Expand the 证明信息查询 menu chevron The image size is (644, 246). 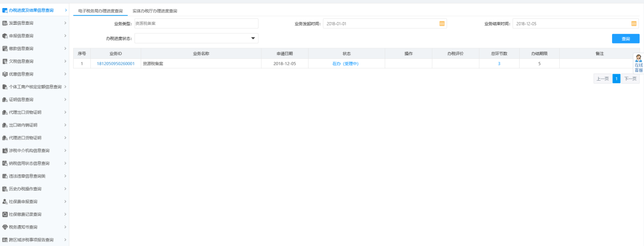click(65, 99)
